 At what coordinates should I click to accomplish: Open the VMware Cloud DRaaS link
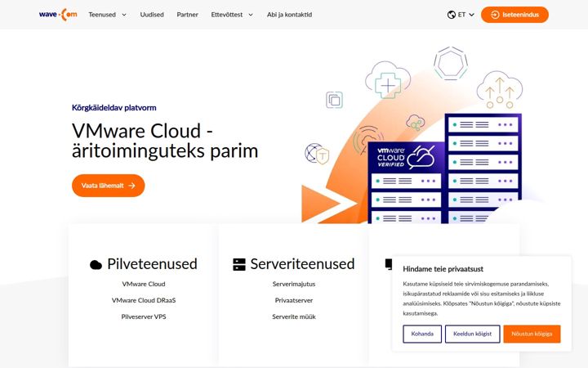(x=144, y=300)
